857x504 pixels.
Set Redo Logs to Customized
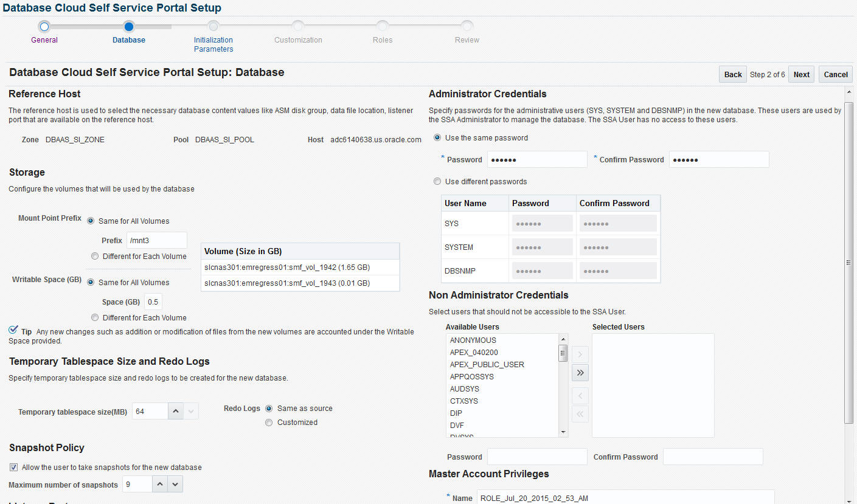(269, 422)
